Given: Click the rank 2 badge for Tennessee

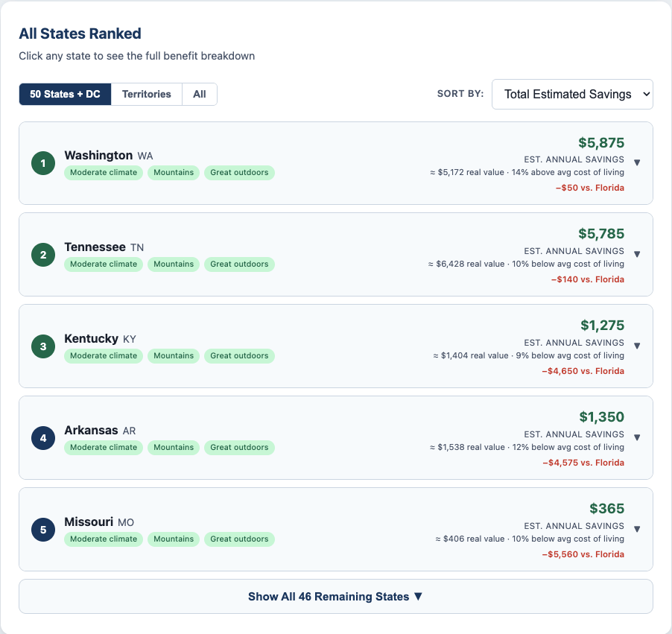Looking at the screenshot, I should point(43,255).
